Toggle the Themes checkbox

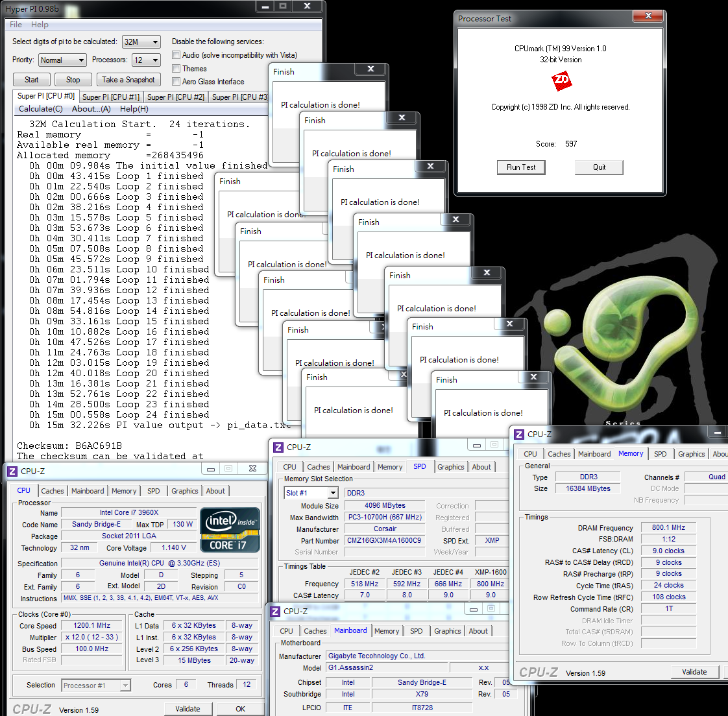176,69
